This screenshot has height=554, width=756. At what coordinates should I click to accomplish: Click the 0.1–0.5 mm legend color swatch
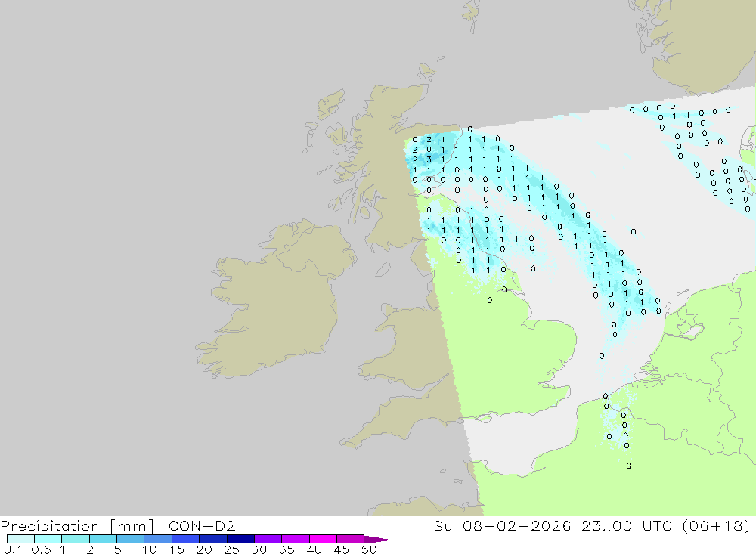click(x=20, y=539)
